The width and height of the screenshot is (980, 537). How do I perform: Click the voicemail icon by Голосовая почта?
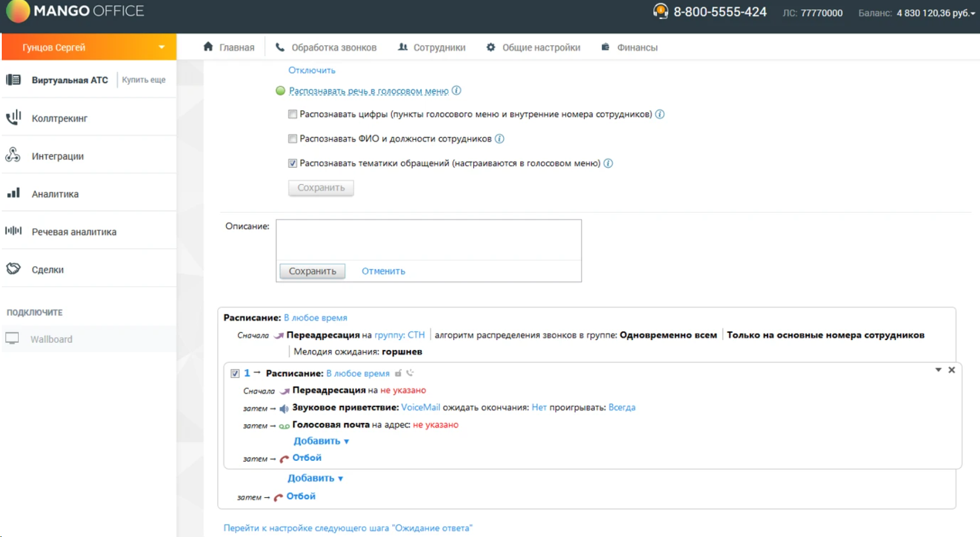pyautogui.click(x=284, y=425)
